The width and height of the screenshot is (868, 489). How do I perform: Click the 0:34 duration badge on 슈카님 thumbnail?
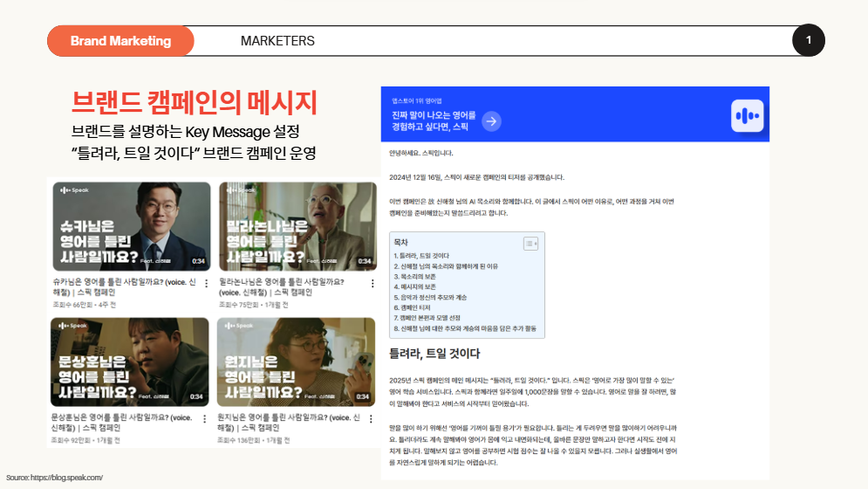tap(198, 261)
